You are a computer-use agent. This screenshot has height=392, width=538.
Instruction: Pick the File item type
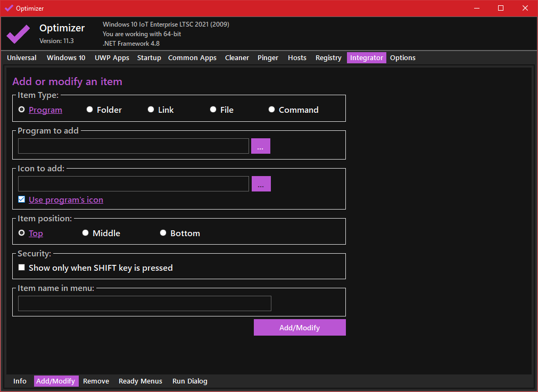point(213,110)
